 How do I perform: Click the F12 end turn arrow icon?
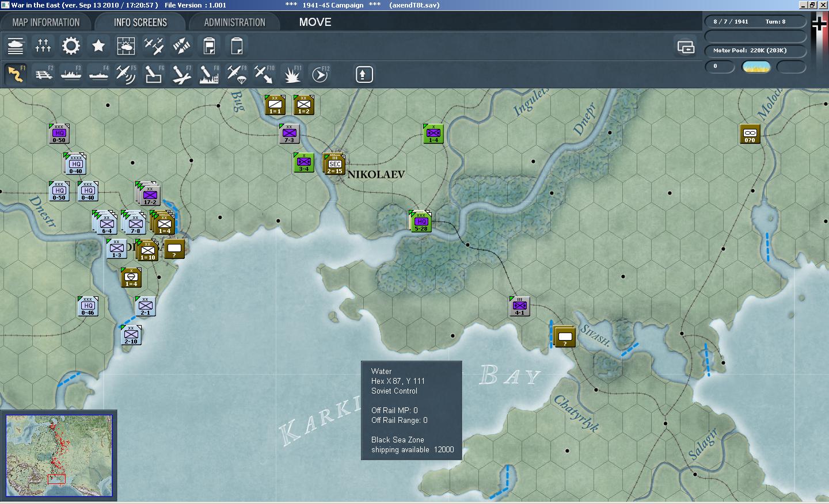[320, 74]
